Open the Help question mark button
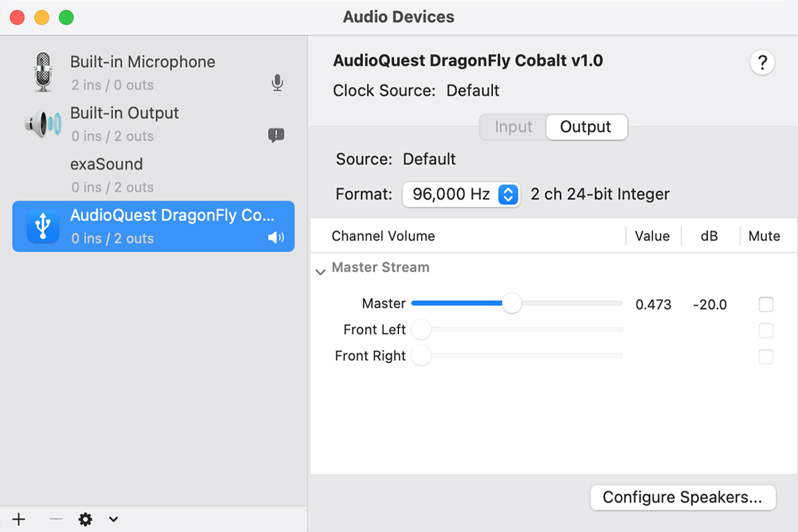This screenshot has height=532, width=798. coord(762,63)
